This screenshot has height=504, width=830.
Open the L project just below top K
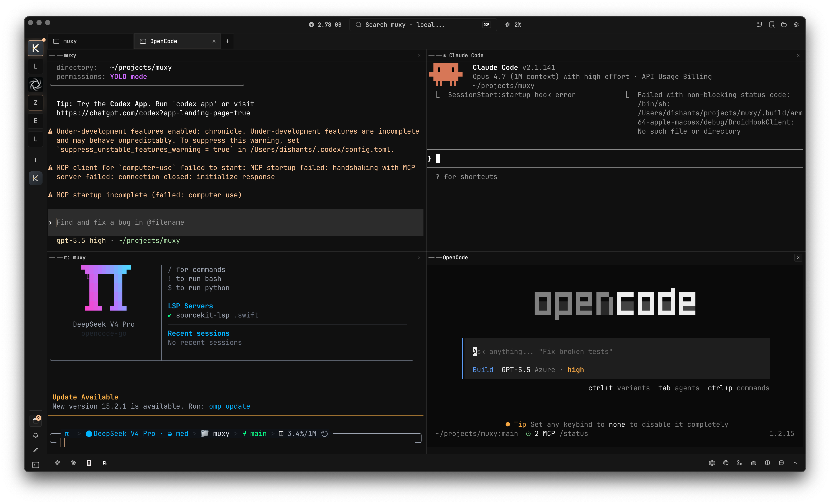35,66
